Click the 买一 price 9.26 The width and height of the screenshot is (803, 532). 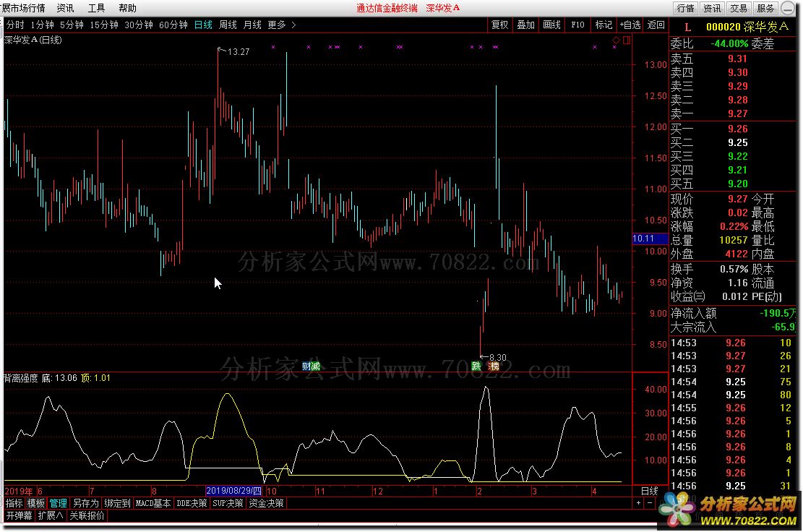(737, 129)
